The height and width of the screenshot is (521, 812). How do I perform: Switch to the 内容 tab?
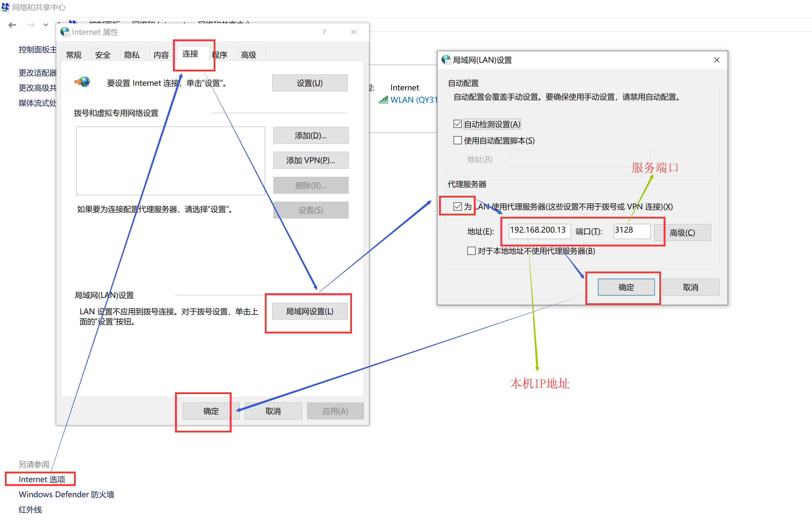pos(161,55)
